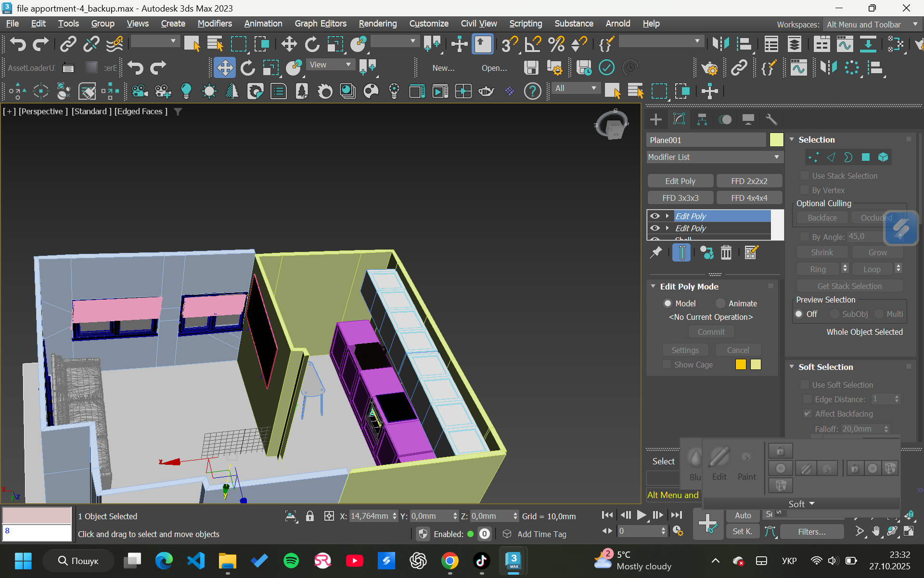Viewport: 924px width, 578px height.
Task: Select Polygon sub-object level icon
Action: tap(865, 157)
